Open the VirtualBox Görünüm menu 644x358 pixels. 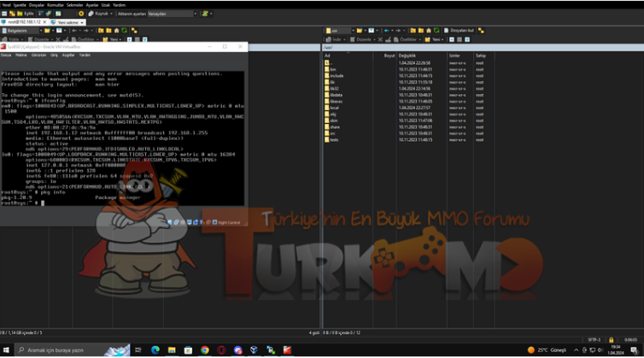[38, 55]
